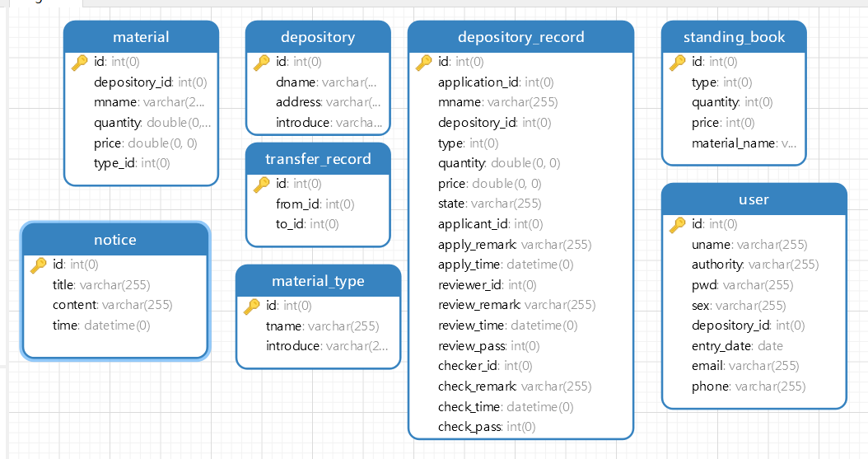Click the key icon in depository_record table
868x459 pixels.
click(x=423, y=63)
